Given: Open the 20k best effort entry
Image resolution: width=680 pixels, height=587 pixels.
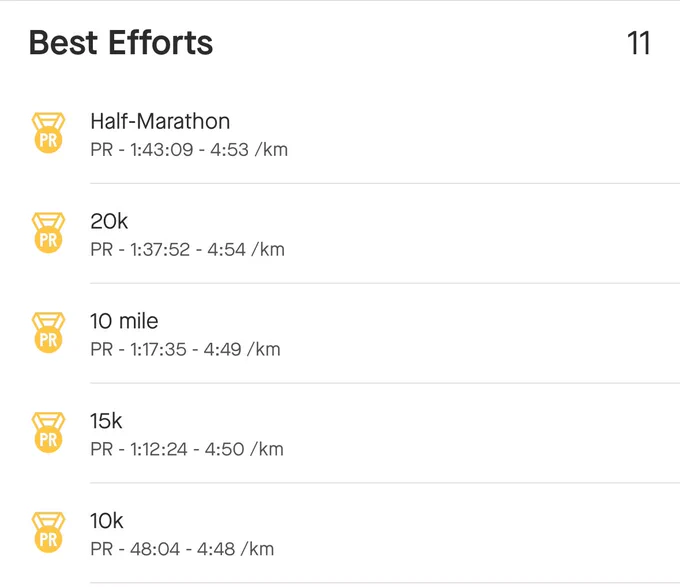Looking at the screenshot, I should pyautogui.click(x=340, y=234).
